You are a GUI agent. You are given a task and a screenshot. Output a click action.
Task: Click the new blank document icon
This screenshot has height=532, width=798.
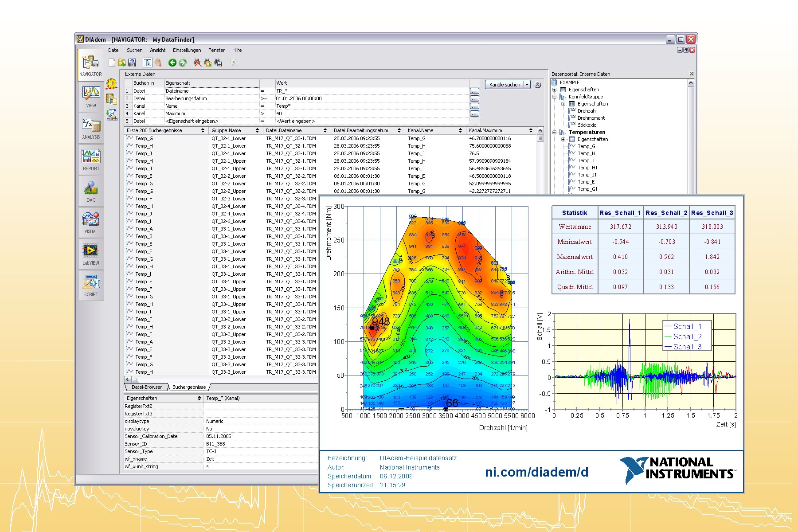[x=112, y=63]
